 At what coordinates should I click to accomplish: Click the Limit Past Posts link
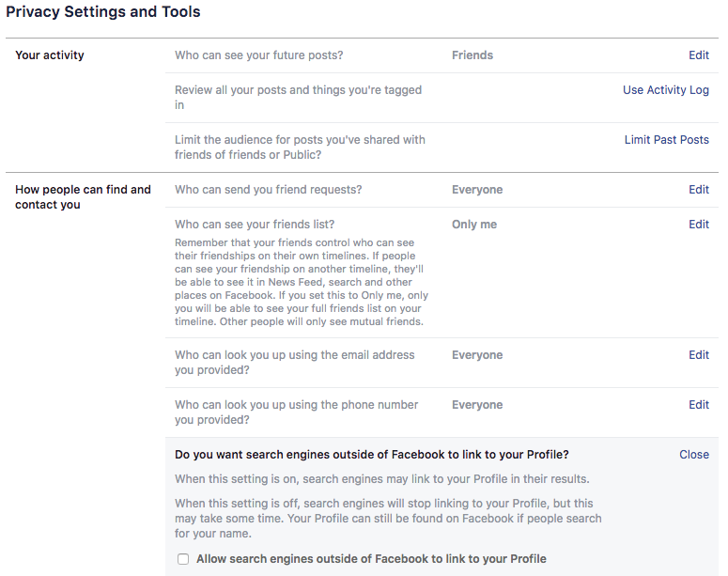[x=666, y=140]
